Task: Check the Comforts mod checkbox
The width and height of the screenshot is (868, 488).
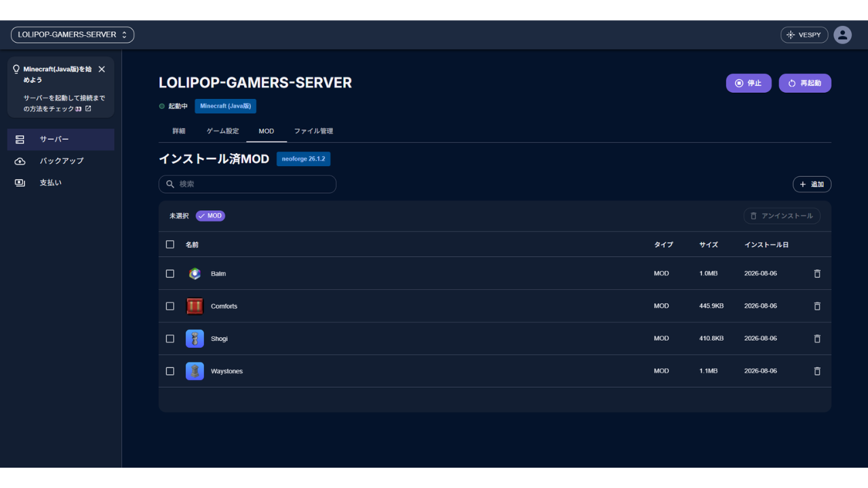Action: [x=170, y=306]
